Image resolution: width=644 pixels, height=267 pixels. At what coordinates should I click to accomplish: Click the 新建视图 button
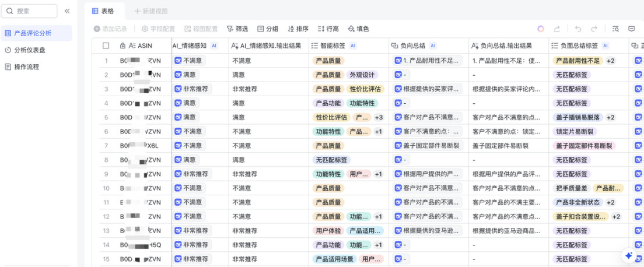click(150, 11)
